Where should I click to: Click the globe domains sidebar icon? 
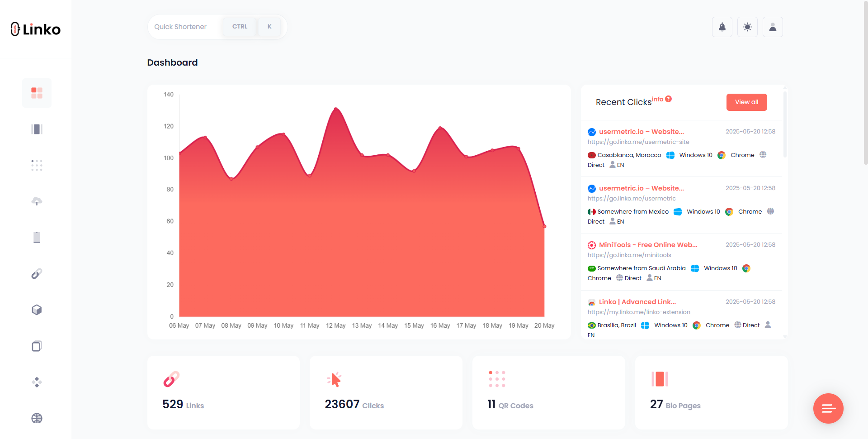pyautogui.click(x=37, y=418)
